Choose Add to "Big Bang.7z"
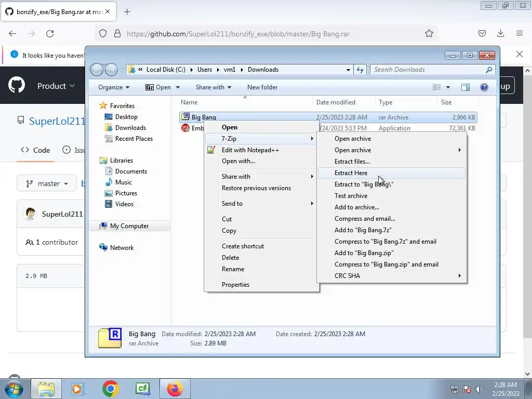Image resolution: width=532 pixels, height=399 pixels. coord(392,230)
